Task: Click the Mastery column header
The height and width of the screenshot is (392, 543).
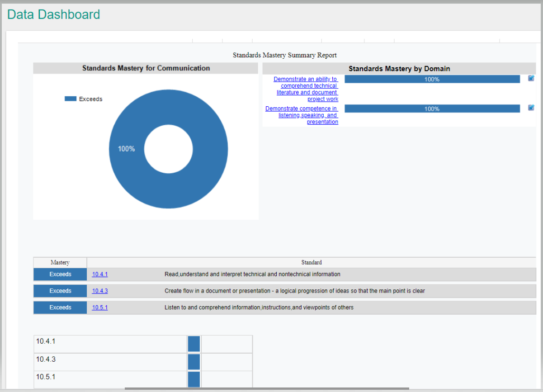Action: [x=60, y=262]
